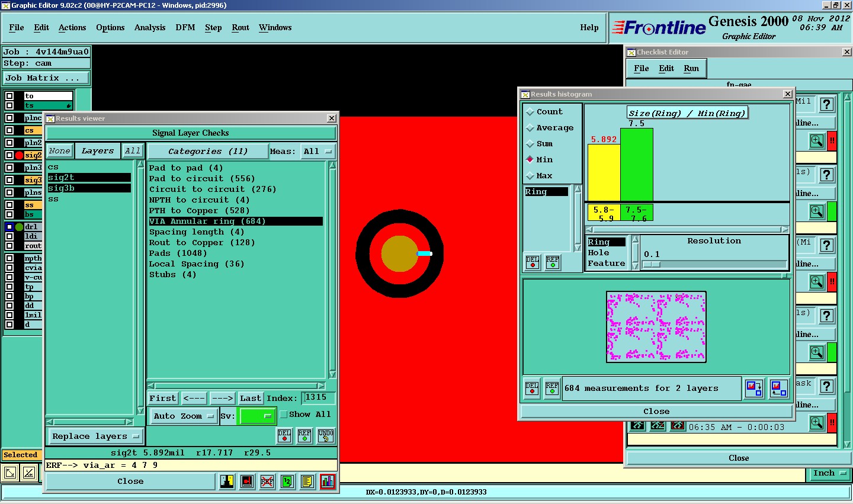Click the Index input field showing 1315
The image size is (853, 504).
click(x=318, y=398)
